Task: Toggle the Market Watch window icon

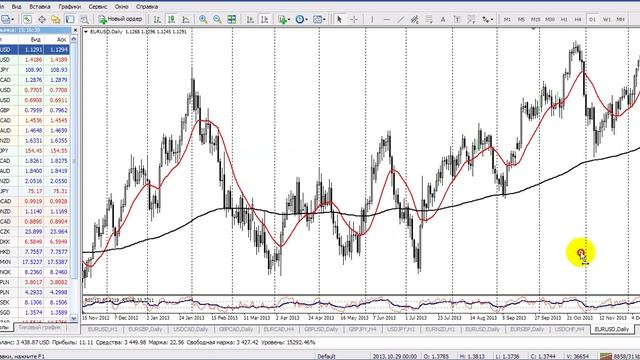Action: click(27, 19)
